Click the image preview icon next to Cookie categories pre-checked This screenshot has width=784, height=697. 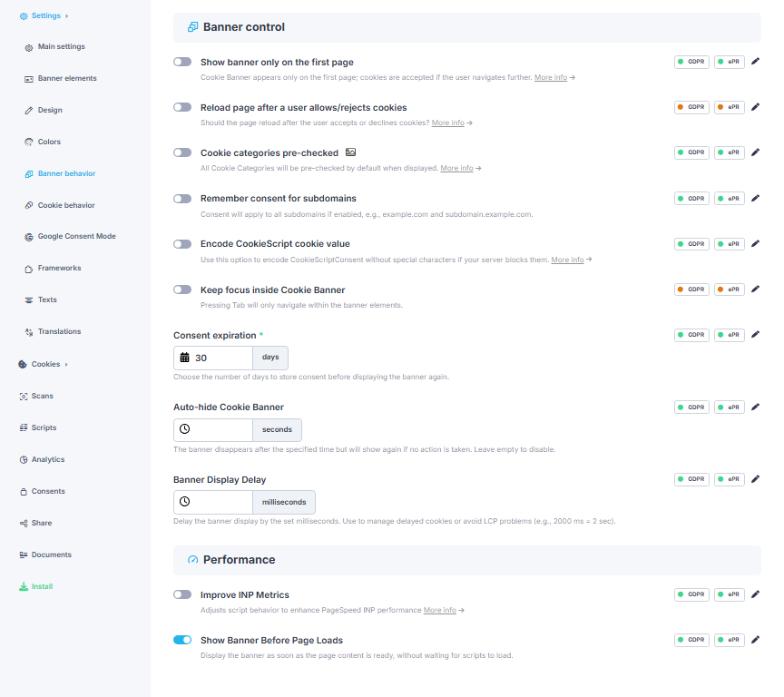point(350,152)
